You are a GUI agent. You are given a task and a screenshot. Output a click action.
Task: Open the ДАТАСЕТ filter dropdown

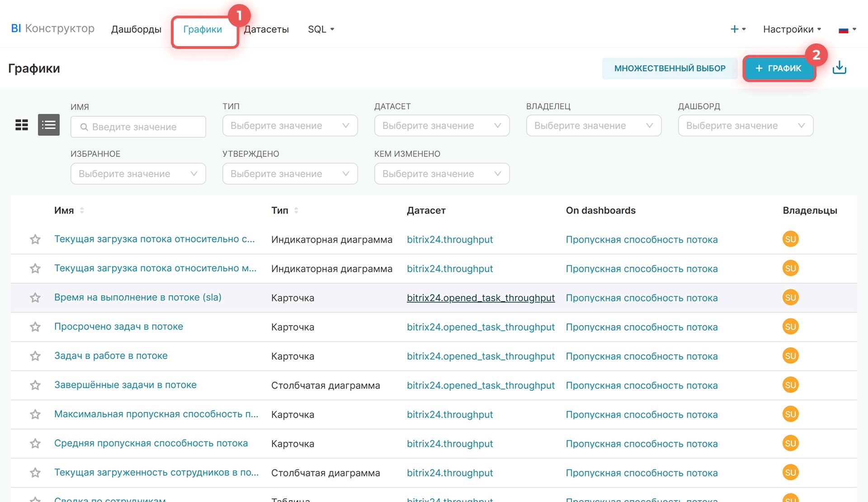pos(442,126)
